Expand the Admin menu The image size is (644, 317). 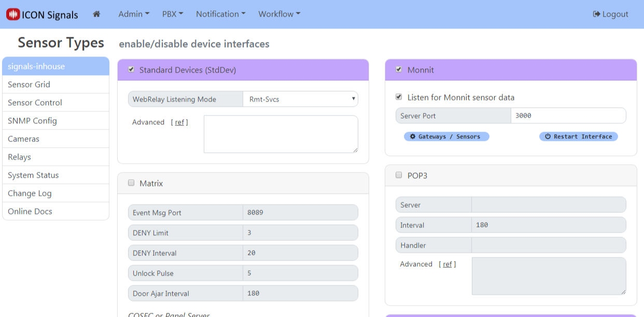point(134,14)
